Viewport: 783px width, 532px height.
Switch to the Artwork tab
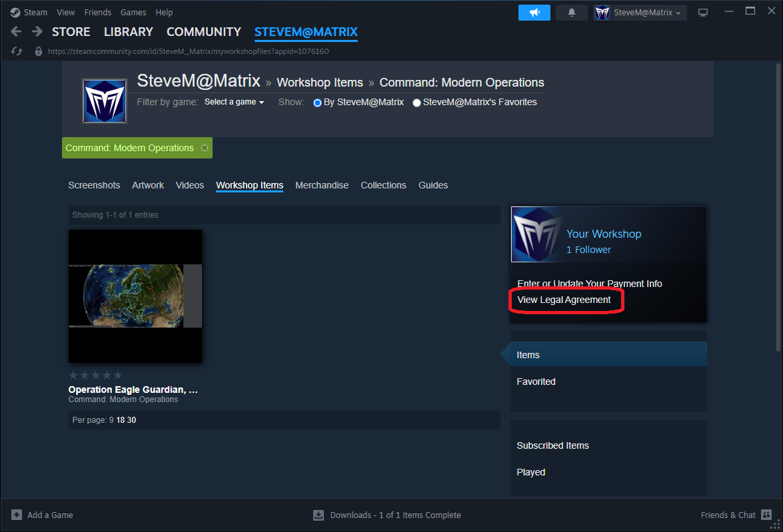[x=148, y=185]
